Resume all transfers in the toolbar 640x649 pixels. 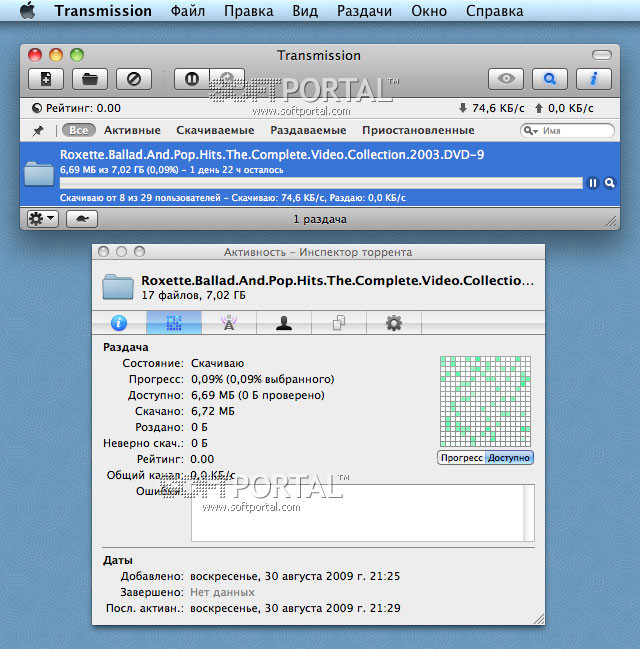click(227, 79)
